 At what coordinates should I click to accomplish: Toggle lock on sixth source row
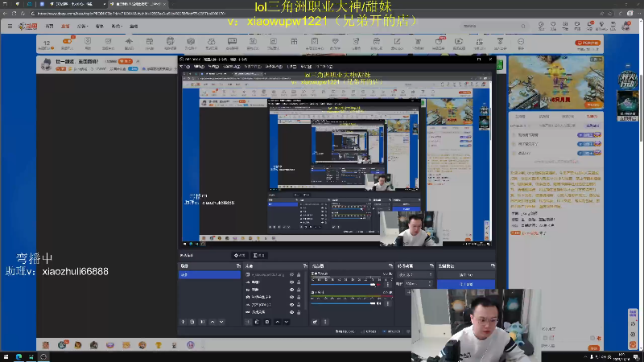[299, 312]
